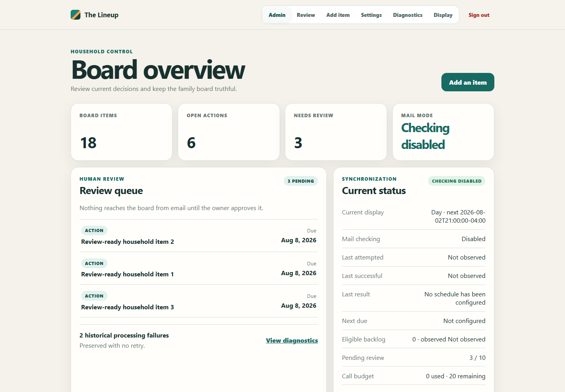
Task: Click the Mail checking Disabled value
Action: [473, 239]
